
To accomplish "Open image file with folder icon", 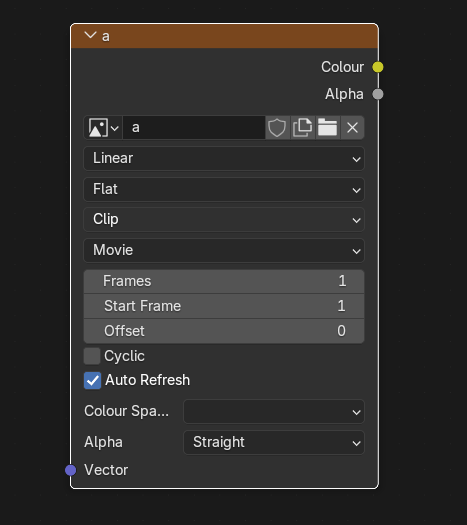I will [327, 128].
